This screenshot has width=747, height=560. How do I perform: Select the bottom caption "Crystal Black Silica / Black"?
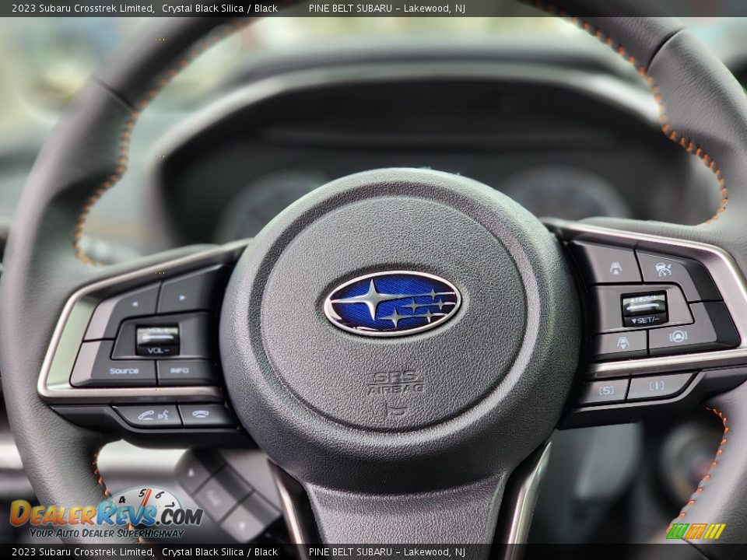point(219,552)
